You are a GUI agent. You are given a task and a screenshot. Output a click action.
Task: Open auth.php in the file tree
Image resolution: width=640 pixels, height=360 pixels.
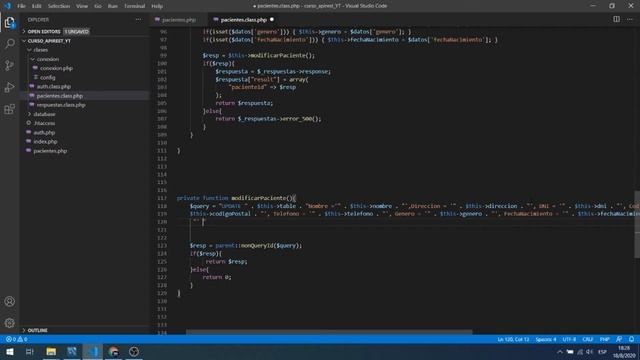click(x=44, y=132)
